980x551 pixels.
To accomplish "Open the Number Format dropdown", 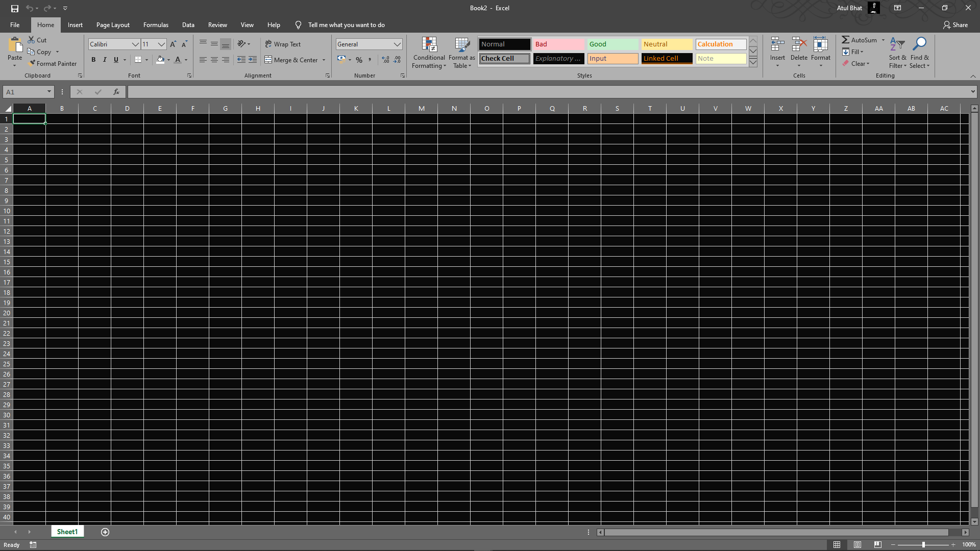I will click(x=397, y=44).
